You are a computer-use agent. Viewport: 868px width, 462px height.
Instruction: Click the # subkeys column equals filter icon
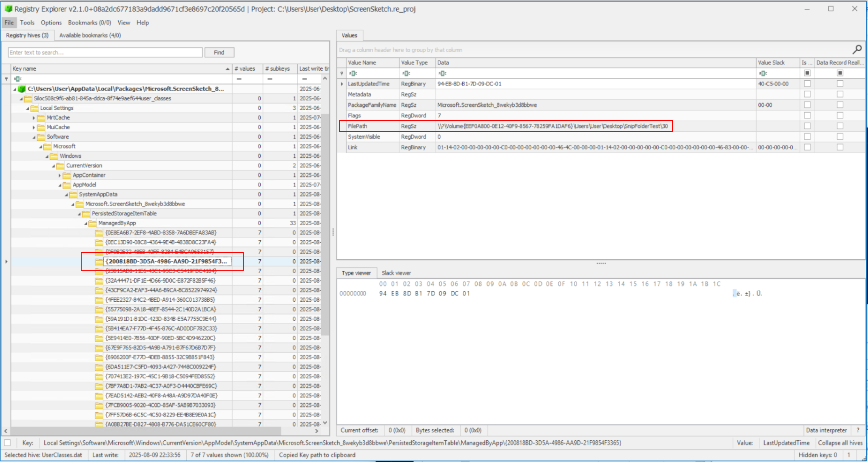pos(270,79)
